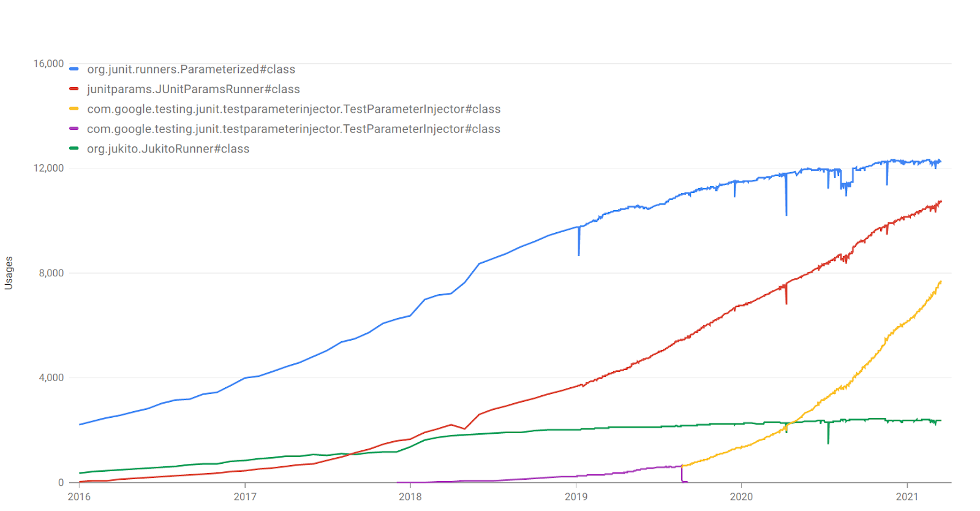Viewport: 980px width, 511px height.
Task: Click the yellow legend entry text for TestParameterInjector
Action: tap(294, 109)
